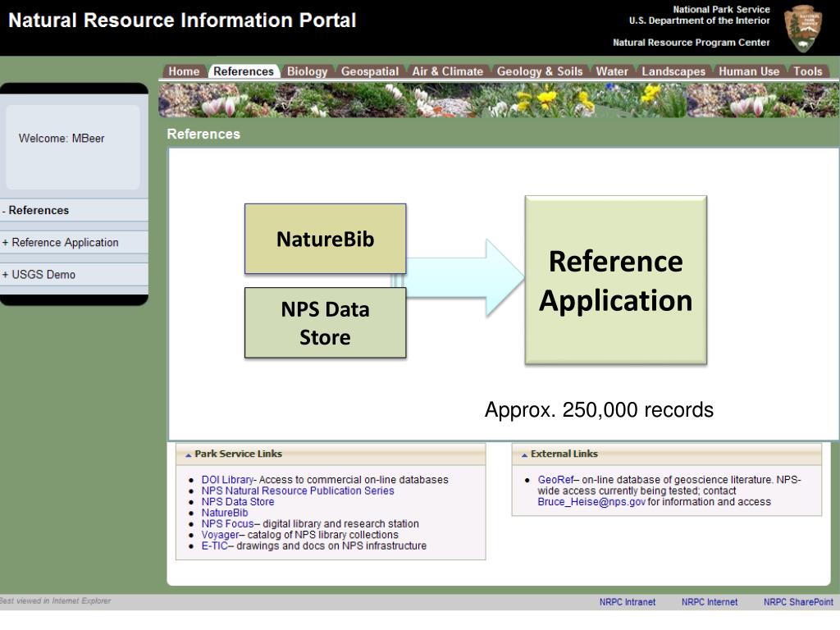This screenshot has width=840, height=630.
Task: Open the DOI Library link
Action: tap(227, 480)
